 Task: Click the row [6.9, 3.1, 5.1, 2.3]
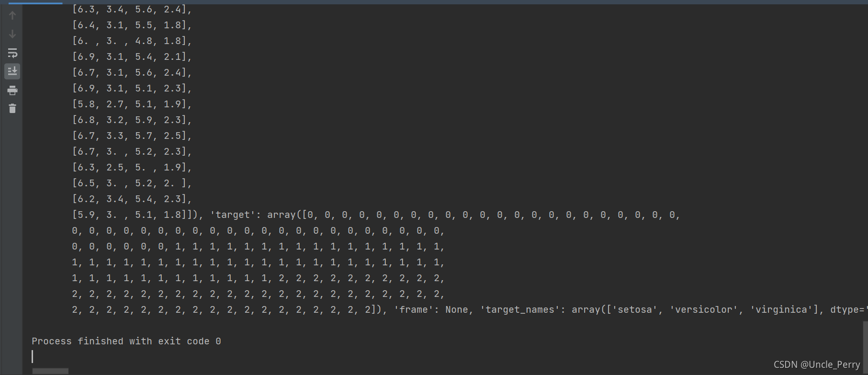pyautogui.click(x=132, y=88)
